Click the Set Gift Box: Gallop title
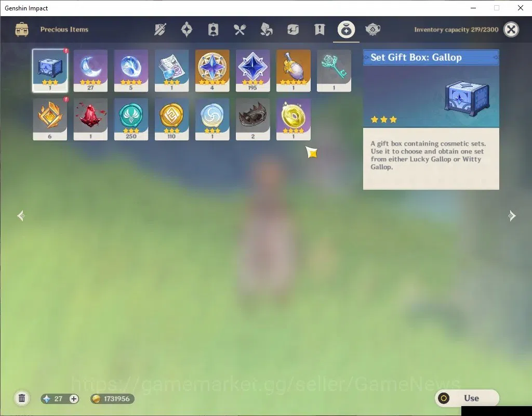Image resolution: width=532 pixels, height=416 pixels. [416, 57]
